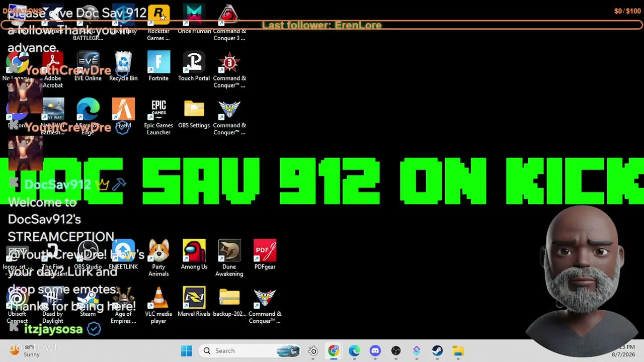Open Epic Games Launcher shortcut

click(x=158, y=117)
